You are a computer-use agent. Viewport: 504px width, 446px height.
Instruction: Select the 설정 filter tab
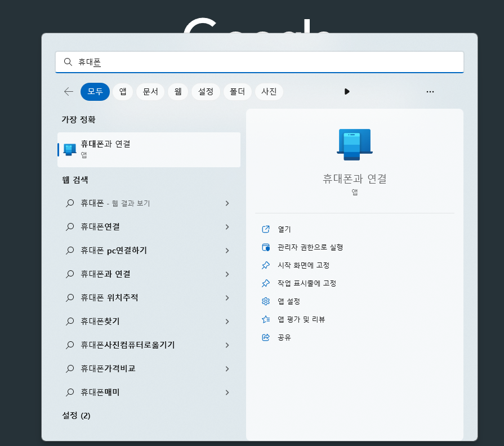(206, 92)
